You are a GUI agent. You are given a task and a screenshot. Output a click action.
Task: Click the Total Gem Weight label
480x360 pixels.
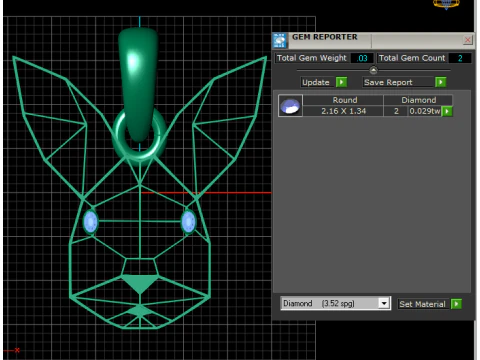tap(311, 58)
